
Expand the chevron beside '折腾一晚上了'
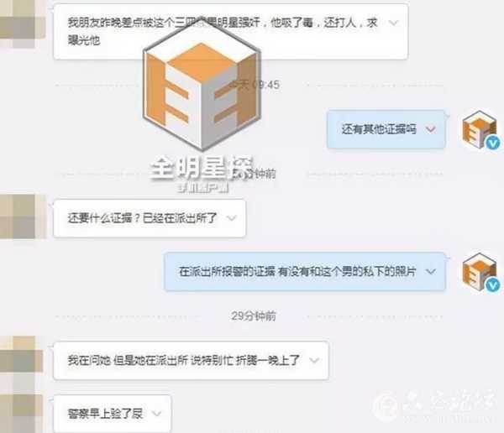(x=314, y=360)
